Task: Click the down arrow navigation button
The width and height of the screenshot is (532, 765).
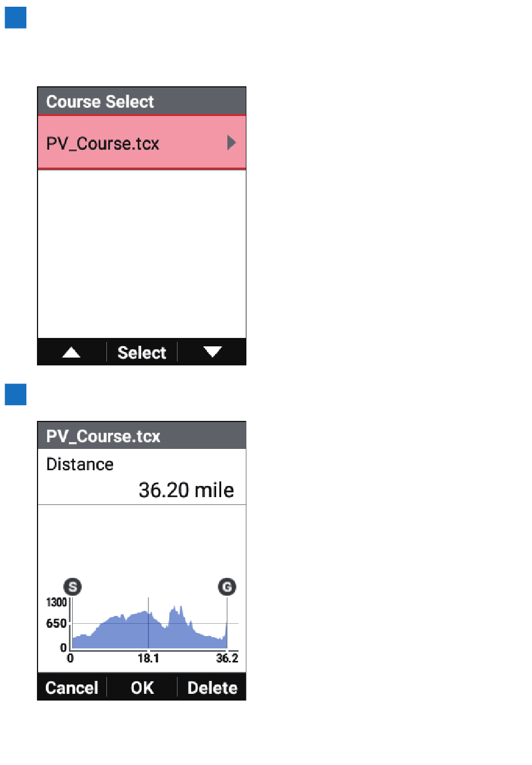Action: (x=212, y=352)
